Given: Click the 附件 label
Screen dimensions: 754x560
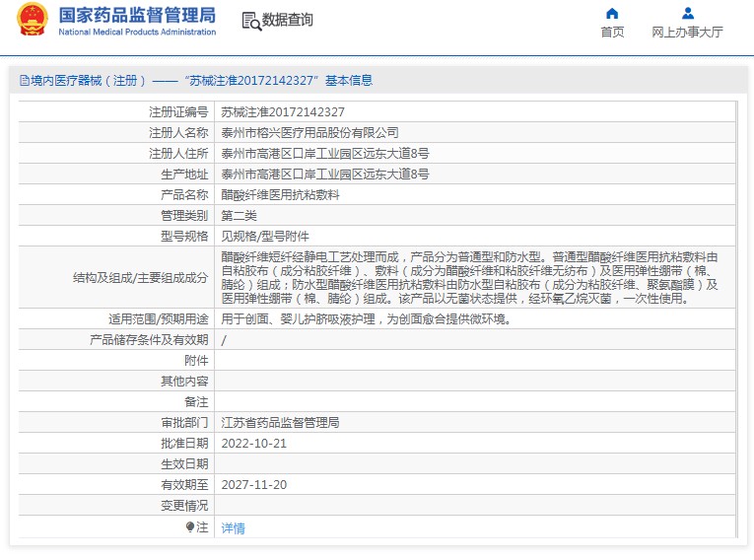Looking at the screenshot, I should [196, 360].
